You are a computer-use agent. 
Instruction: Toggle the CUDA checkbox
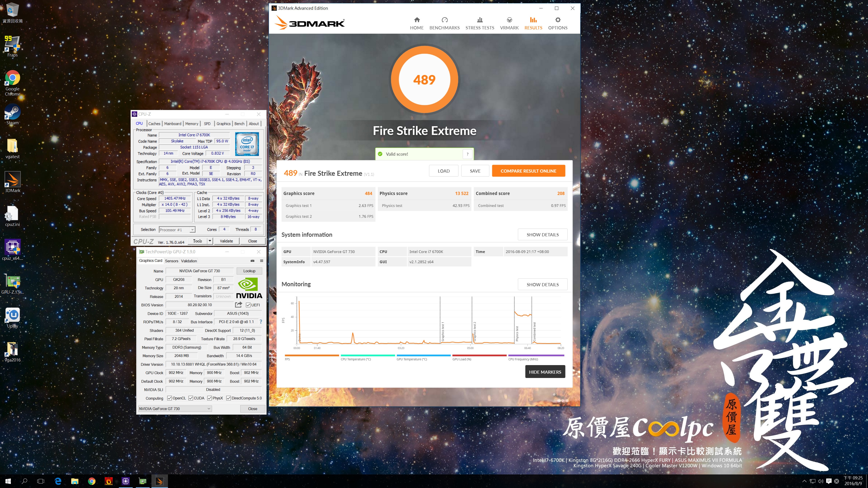tap(191, 398)
